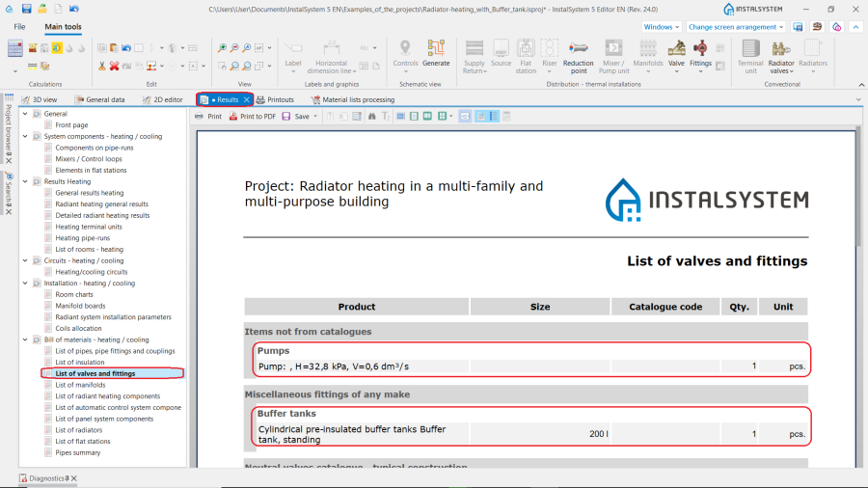Select Pipes summary in the tree

pyautogui.click(x=78, y=452)
